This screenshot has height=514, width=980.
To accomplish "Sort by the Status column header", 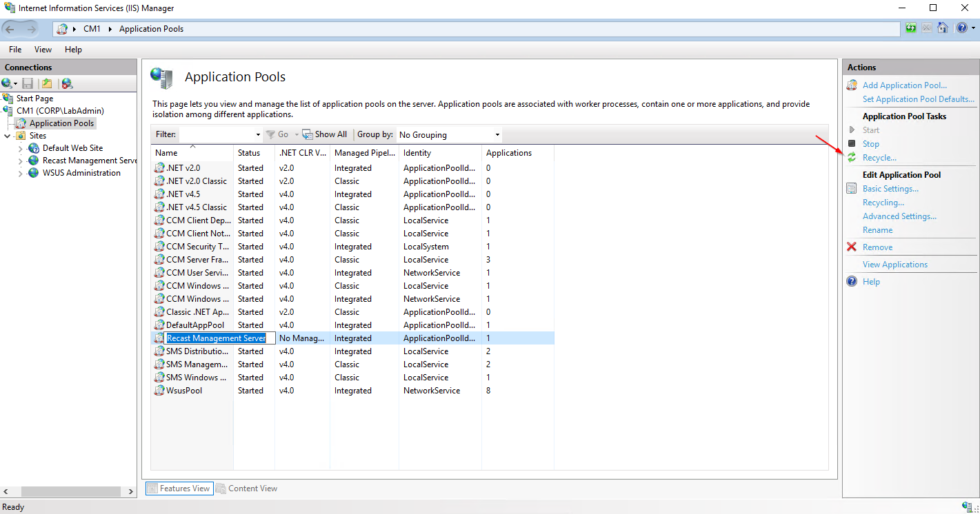I will click(254, 153).
